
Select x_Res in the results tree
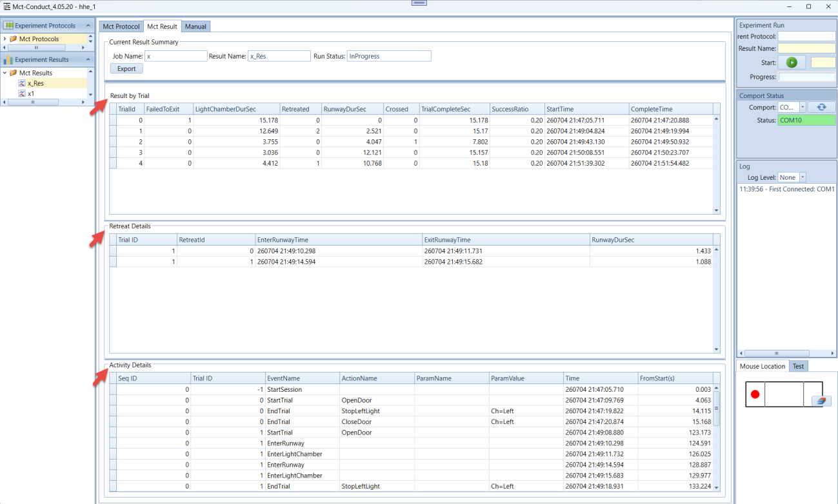point(35,83)
